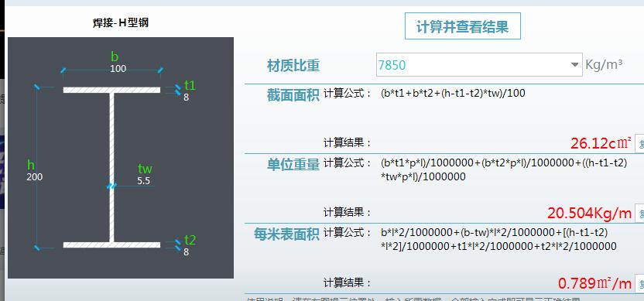Select the 7850 density value field

(x=479, y=65)
